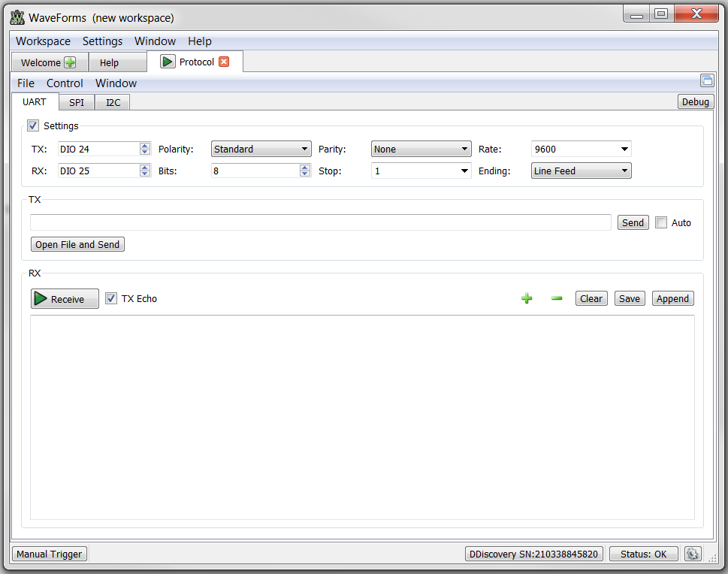Screen dimensions: 728x574
Task: Open the Parity dropdown
Action: pos(421,149)
